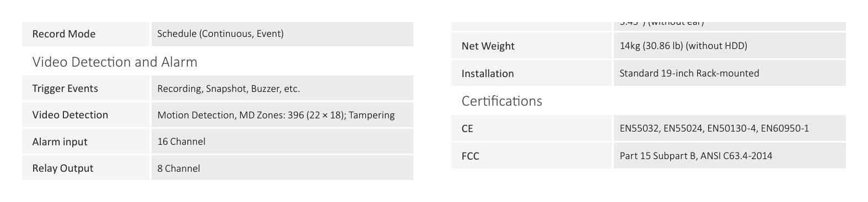Click the Schedule (Continuous, Event) value
The height and width of the screenshot is (202, 868).
pyautogui.click(x=220, y=34)
